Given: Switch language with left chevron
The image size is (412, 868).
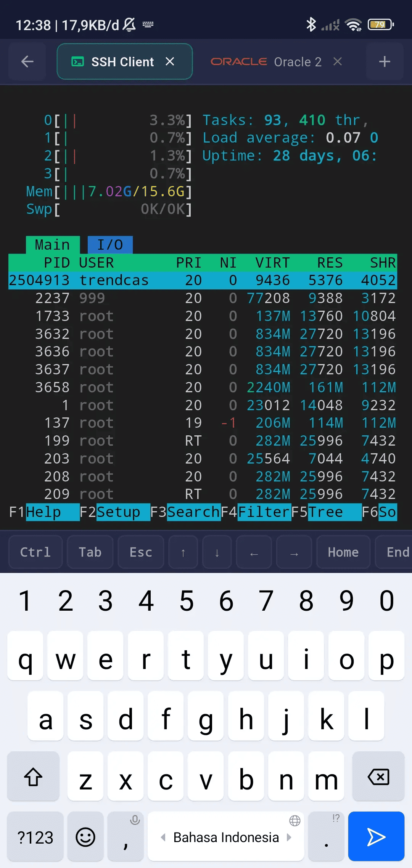Looking at the screenshot, I should 163,837.
